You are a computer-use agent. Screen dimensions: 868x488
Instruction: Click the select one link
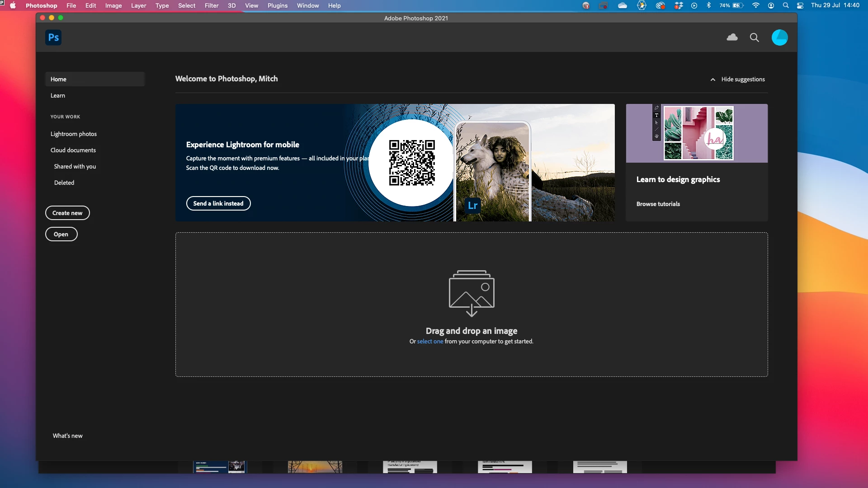(x=430, y=342)
